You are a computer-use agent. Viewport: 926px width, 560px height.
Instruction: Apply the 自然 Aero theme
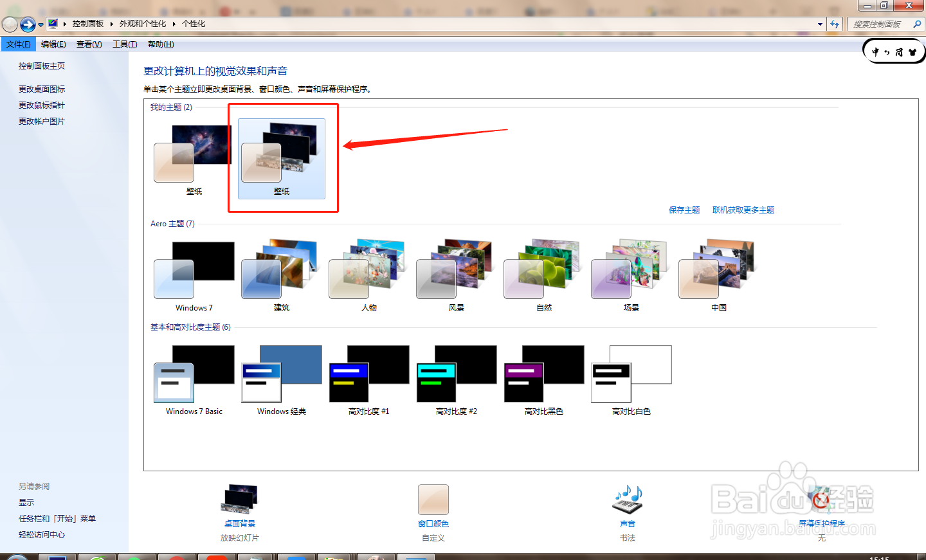pos(544,276)
